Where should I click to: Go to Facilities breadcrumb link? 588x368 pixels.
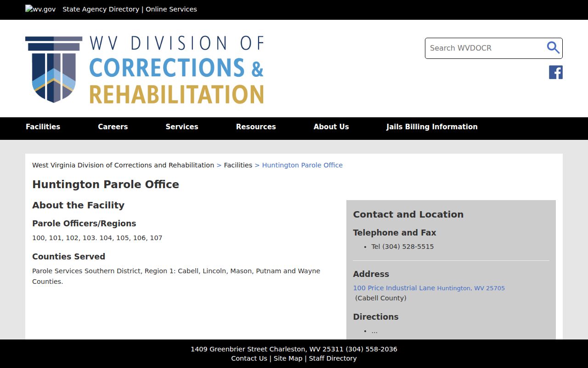point(238,165)
